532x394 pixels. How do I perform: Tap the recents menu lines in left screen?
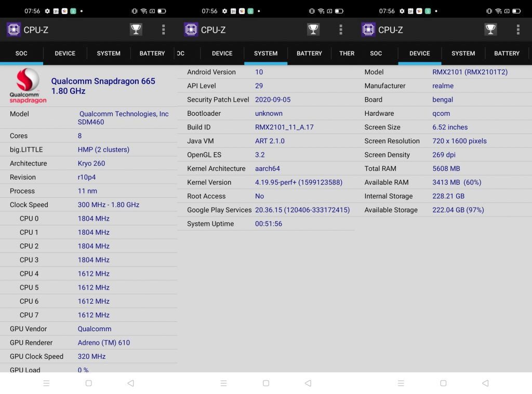click(x=46, y=383)
